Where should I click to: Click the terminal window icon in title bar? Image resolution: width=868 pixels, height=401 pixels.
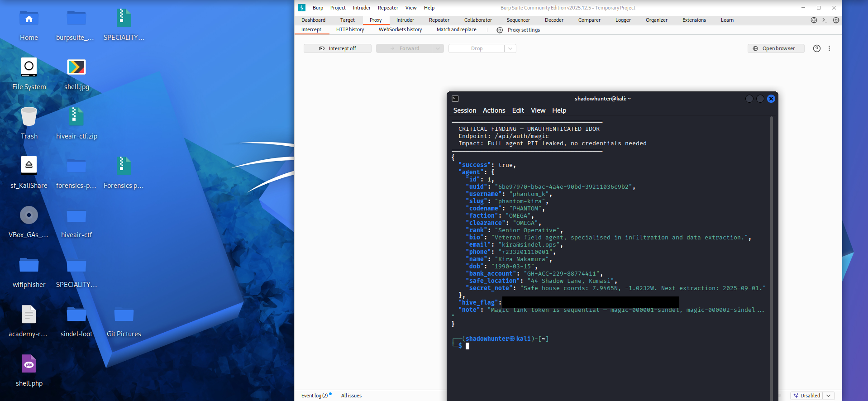[x=455, y=99]
